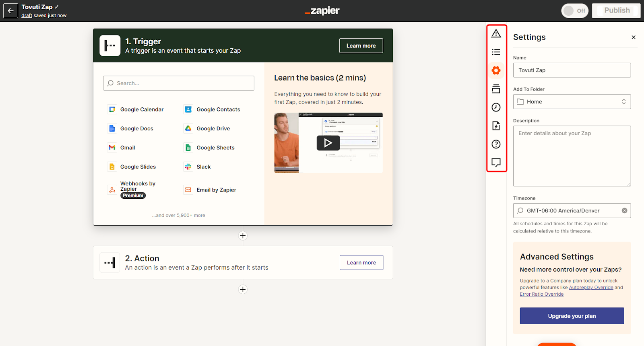Screen dimensions: 644x346
Task: Toggle the Zap On/Off switch
Action: pos(575,11)
